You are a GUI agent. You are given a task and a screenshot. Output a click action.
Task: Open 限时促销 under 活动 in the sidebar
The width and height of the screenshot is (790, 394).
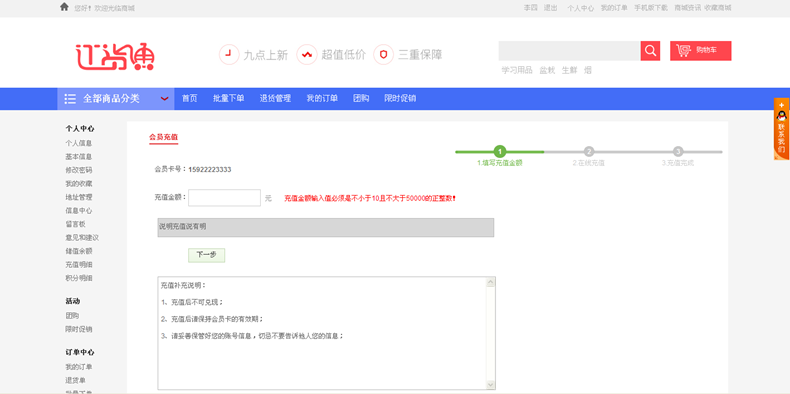79,330
